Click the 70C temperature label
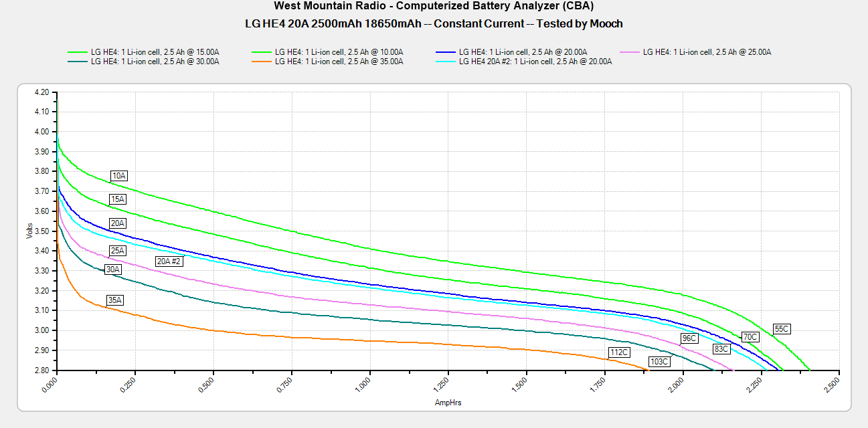868x428 pixels. click(x=750, y=337)
